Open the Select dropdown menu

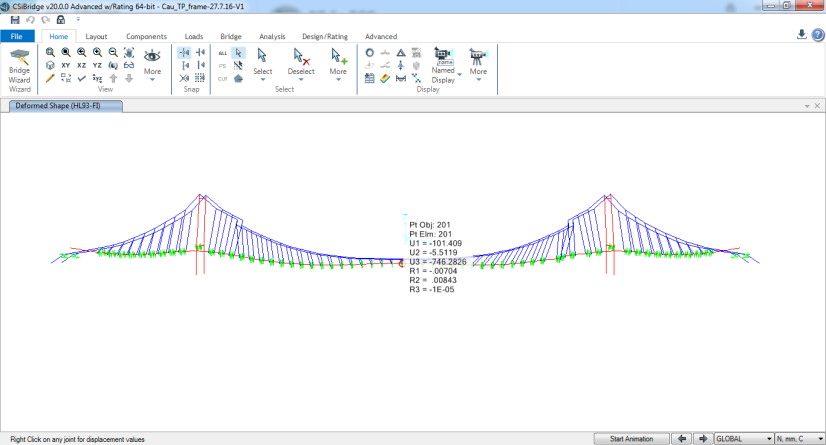[262, 65]
